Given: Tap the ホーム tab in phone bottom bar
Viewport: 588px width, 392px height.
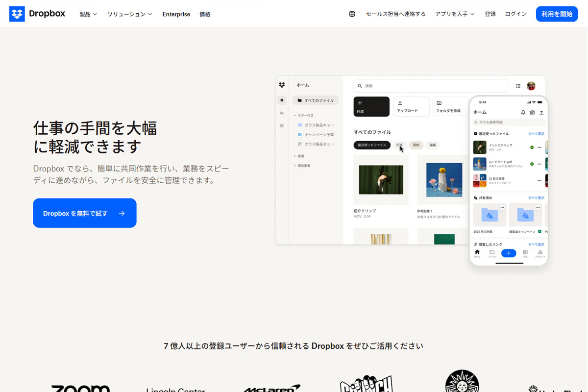Looking at the screenshot, I should point(477,253).
